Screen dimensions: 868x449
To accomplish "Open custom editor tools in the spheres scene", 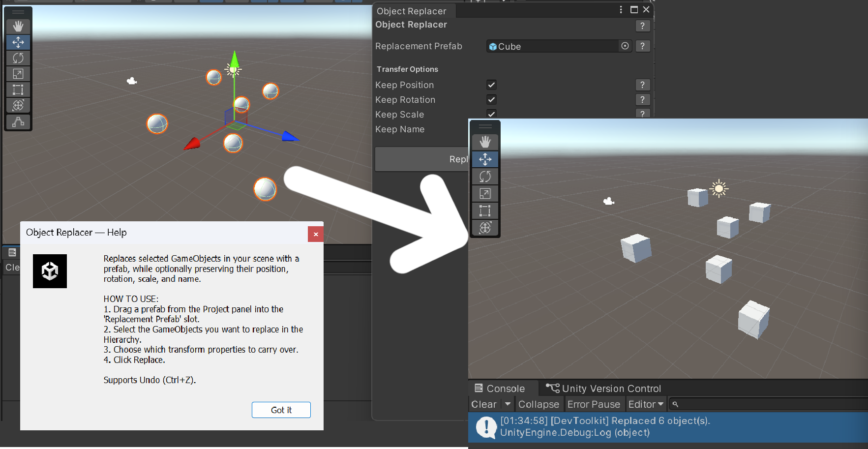I will click(18, 121).
